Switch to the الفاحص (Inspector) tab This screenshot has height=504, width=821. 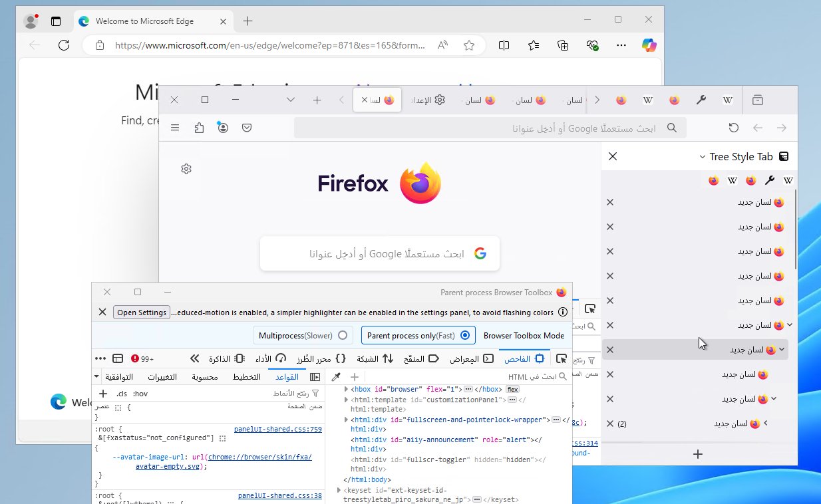[x=524, y=358]
